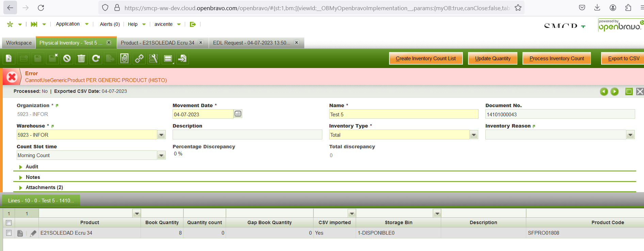
Task: Open calendar picker for Movement Date
Action: (238, 114)
